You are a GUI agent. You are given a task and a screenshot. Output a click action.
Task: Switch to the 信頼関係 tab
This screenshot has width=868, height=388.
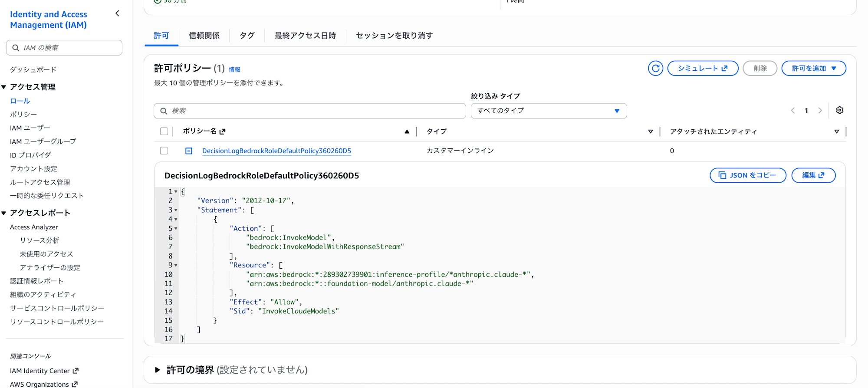(204, 36)
